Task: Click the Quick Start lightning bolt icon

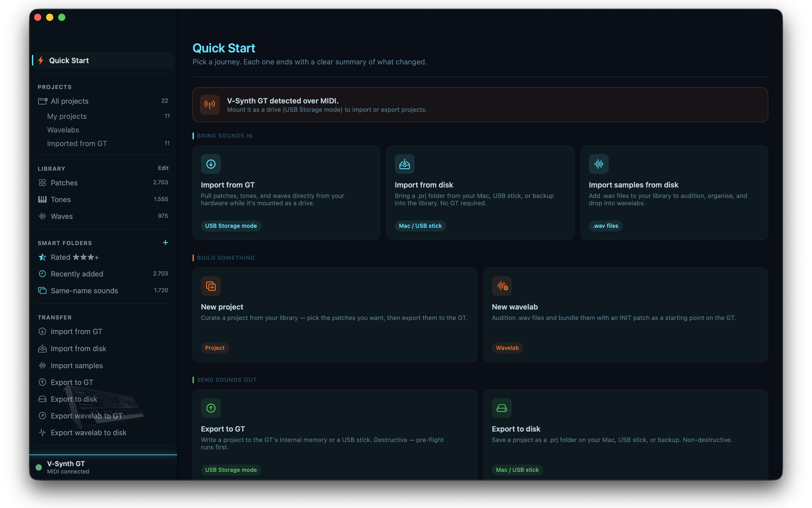Action: coord(41,60)
